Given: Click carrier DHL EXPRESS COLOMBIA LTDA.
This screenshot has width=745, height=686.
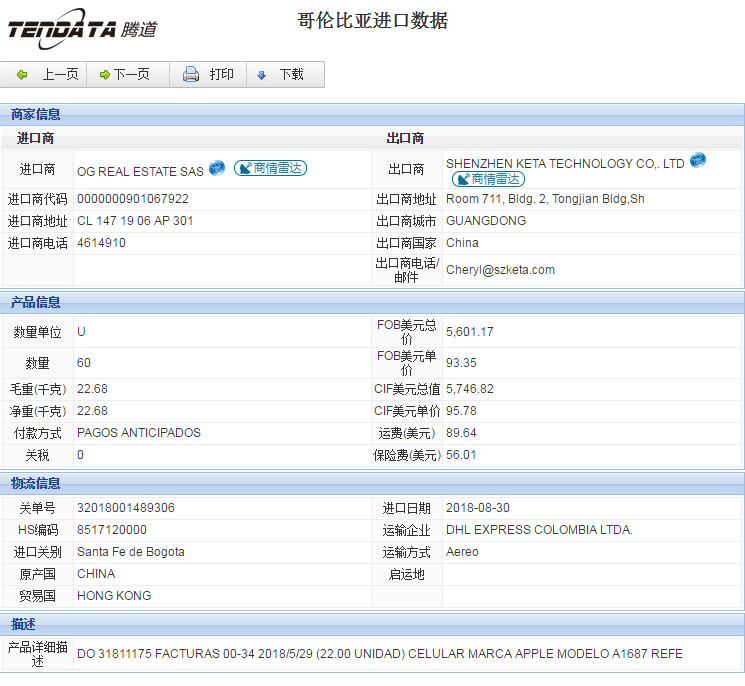Looking at the screenshot, I should point(539,530).
